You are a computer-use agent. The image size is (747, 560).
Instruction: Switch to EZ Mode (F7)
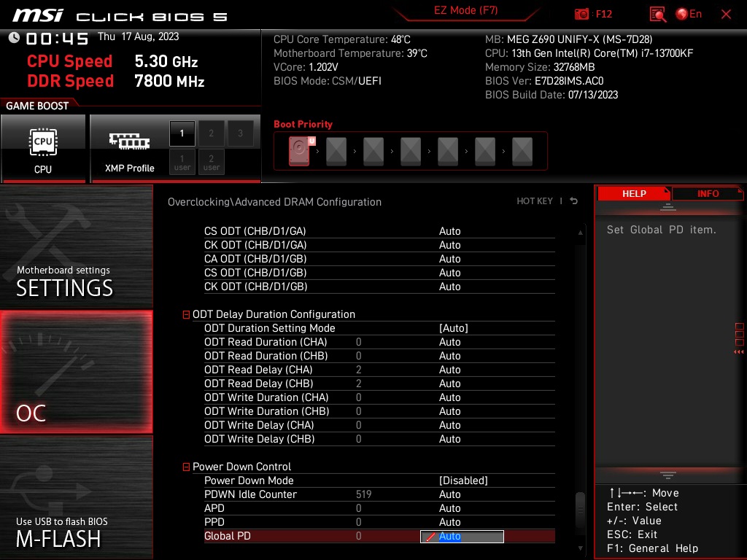point(465,10)
